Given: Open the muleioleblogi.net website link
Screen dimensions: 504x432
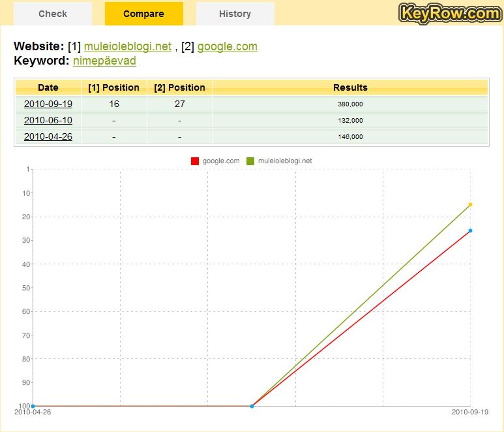Looking at the screenshot, I should pos(128,46).
